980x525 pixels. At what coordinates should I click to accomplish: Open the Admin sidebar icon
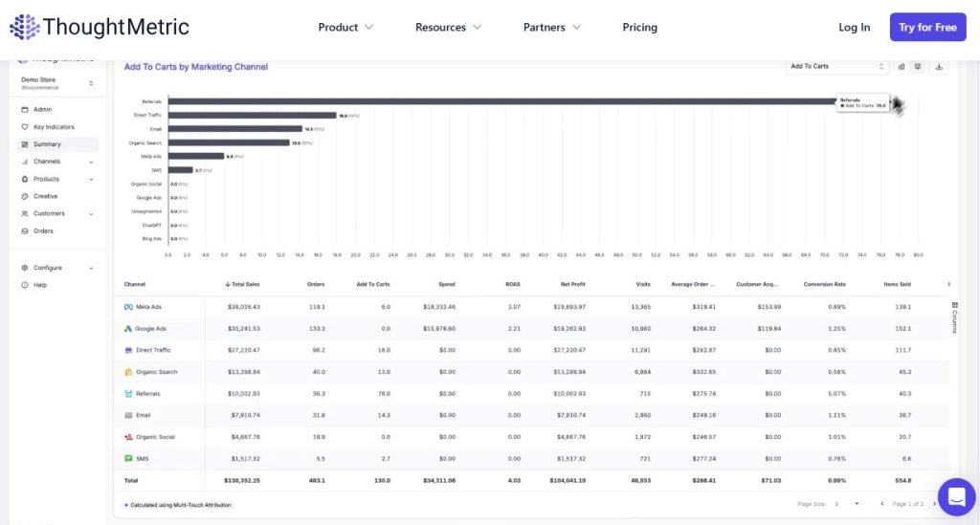tap(25, 109)
